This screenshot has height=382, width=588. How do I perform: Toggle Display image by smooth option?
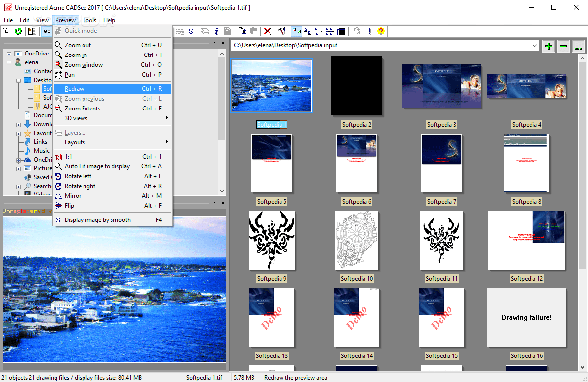pyautogui.click(x=112, y=219)
